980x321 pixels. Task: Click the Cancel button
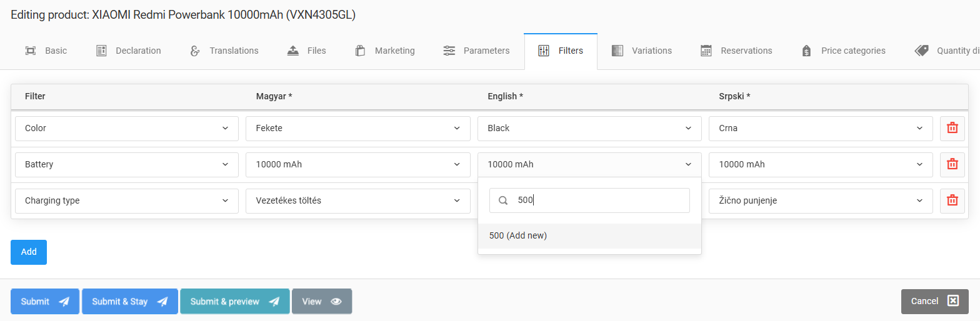coord(935,301)
